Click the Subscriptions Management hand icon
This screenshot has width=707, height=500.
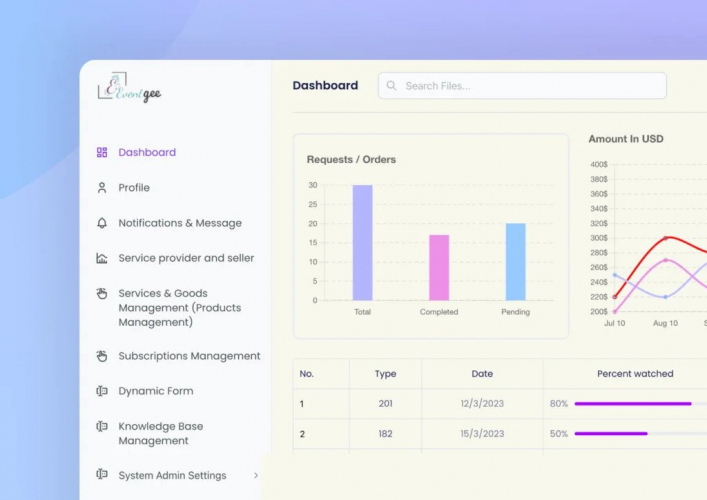[x=102, y=356]
